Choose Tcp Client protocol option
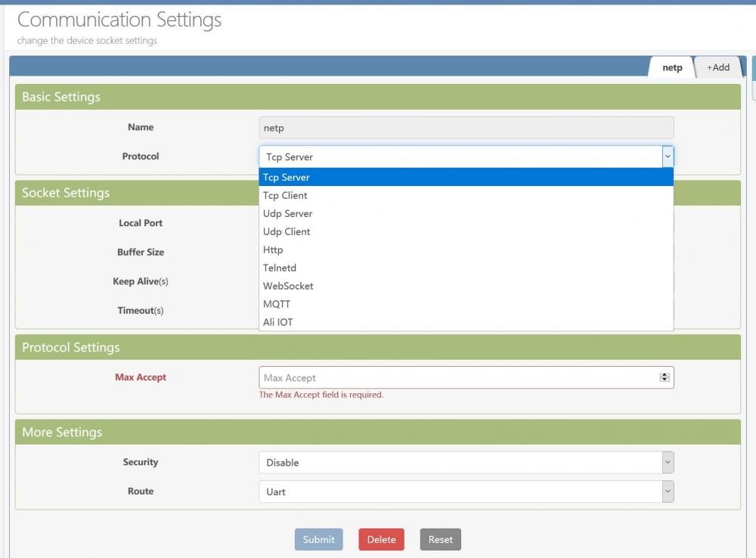This screenshot has width=756, height=558. click(466, 195)
